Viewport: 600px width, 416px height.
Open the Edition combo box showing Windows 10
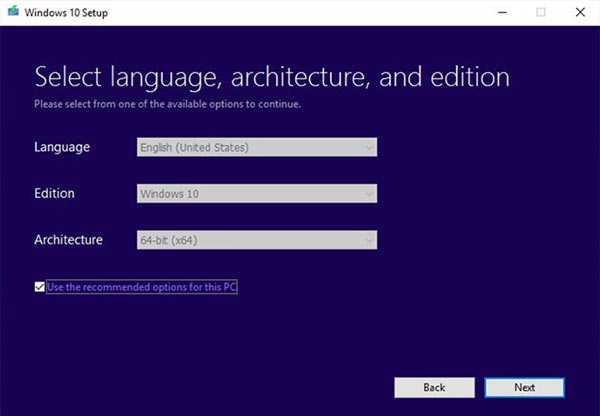pyautogui.click(x=250, y=193)
